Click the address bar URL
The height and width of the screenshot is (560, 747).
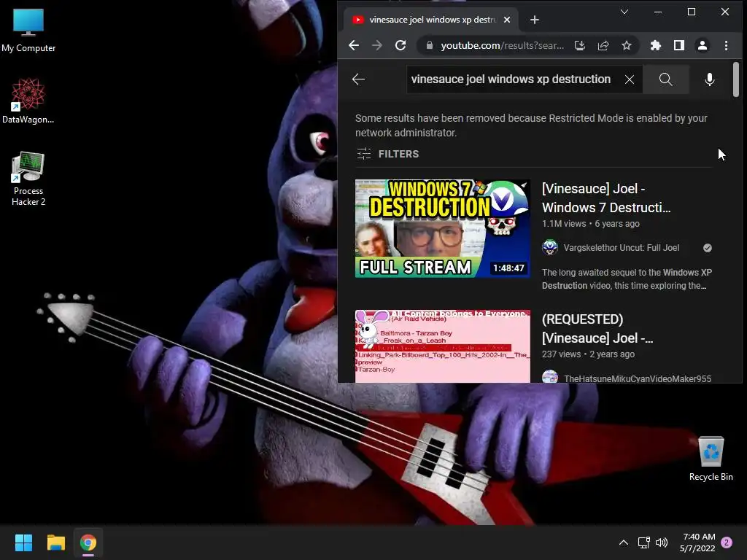click(x=502, y=45)
